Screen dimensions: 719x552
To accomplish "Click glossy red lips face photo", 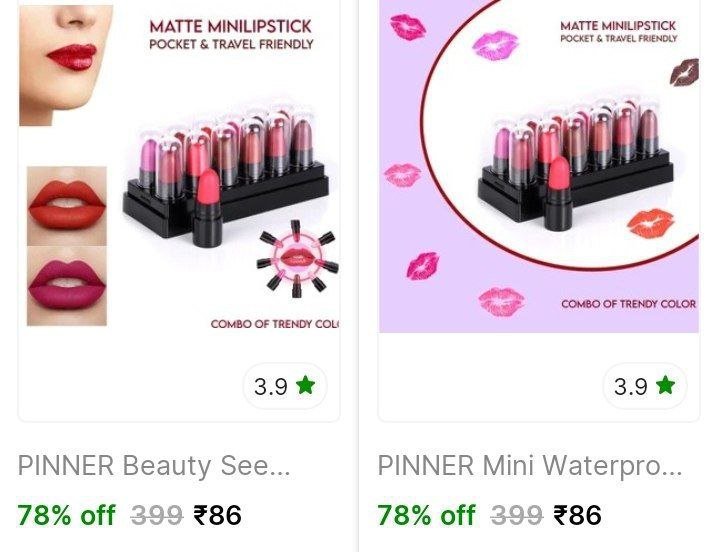I will click(66, 66).
